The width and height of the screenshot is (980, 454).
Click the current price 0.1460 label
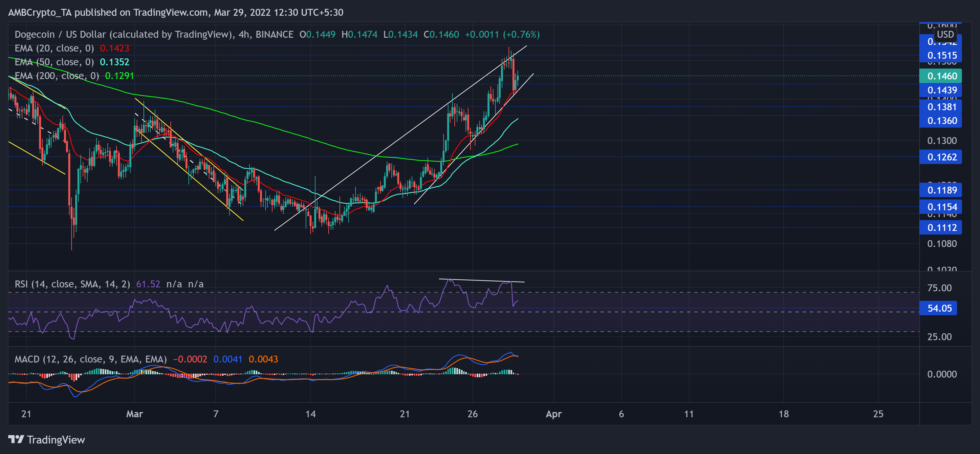pos(942,76)
